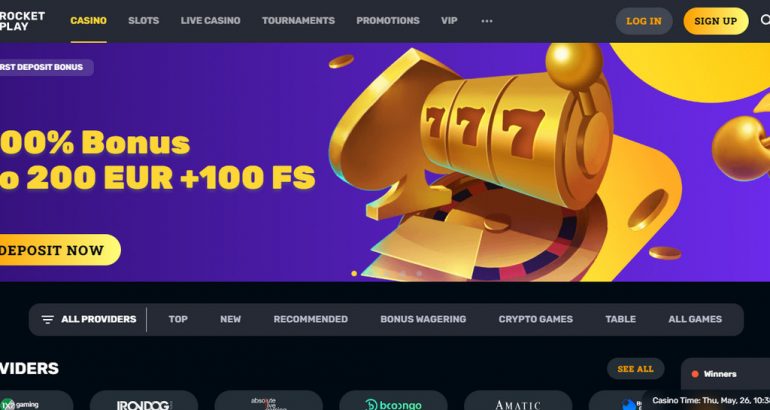Click the search magnifier icon
Image resolution: width=770 pixels, height=410 pixels.
pyautogui.click(x=765, y=21)
